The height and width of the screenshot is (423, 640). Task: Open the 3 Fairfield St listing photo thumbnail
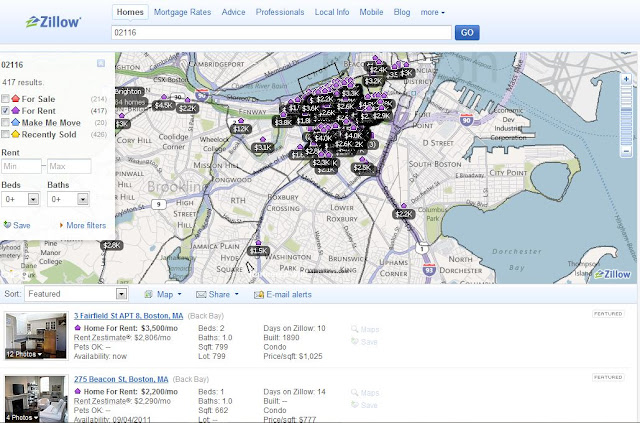tap(36, 336)
